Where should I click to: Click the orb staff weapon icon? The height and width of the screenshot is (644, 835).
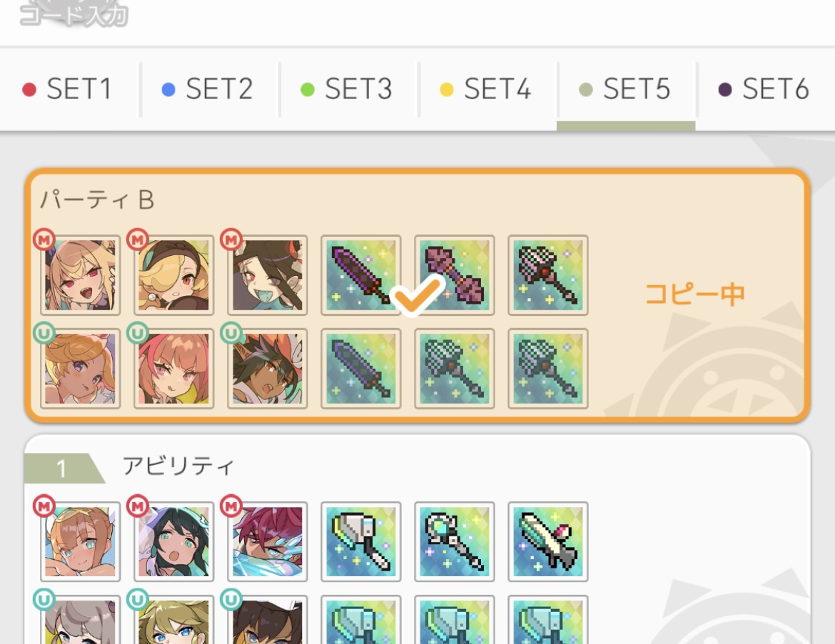454,541
